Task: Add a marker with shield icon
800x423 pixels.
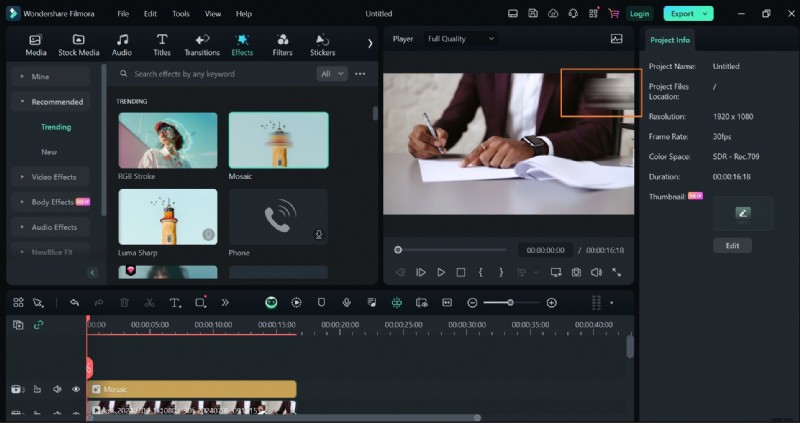Action: 321,303
